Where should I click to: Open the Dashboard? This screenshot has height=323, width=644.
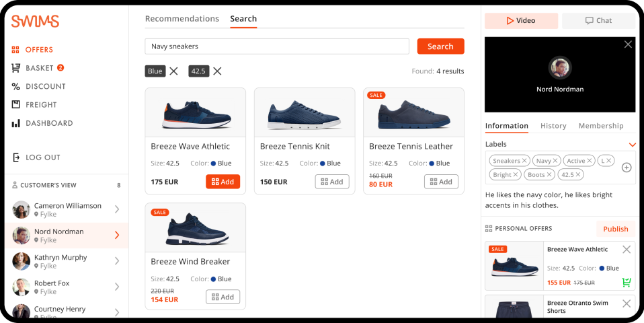[x=42, y=123]
